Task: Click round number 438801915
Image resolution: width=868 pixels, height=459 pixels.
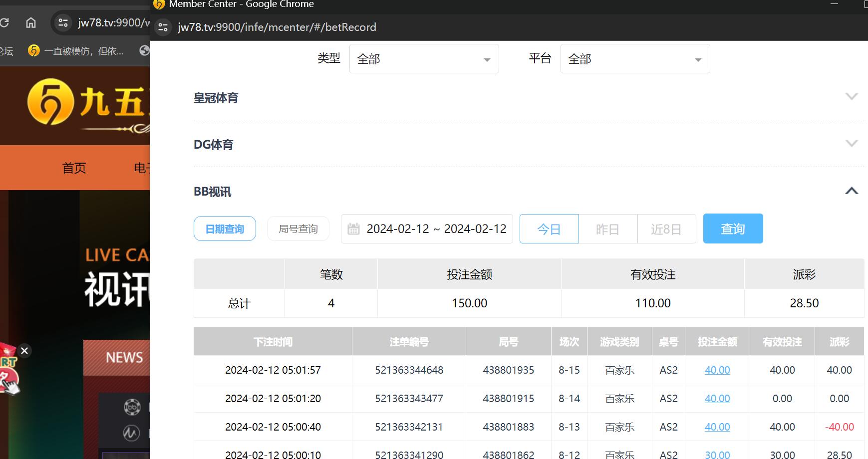Action: point(509,399)
